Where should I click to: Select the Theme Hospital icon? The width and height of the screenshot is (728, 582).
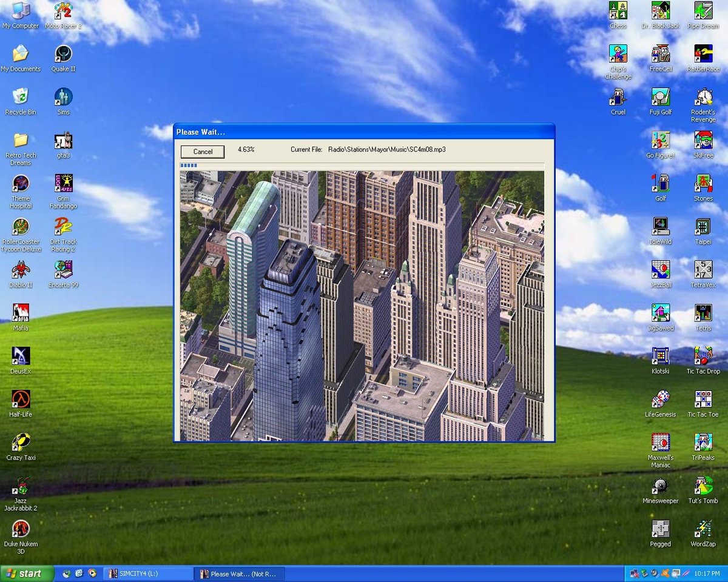click(21, 184)
